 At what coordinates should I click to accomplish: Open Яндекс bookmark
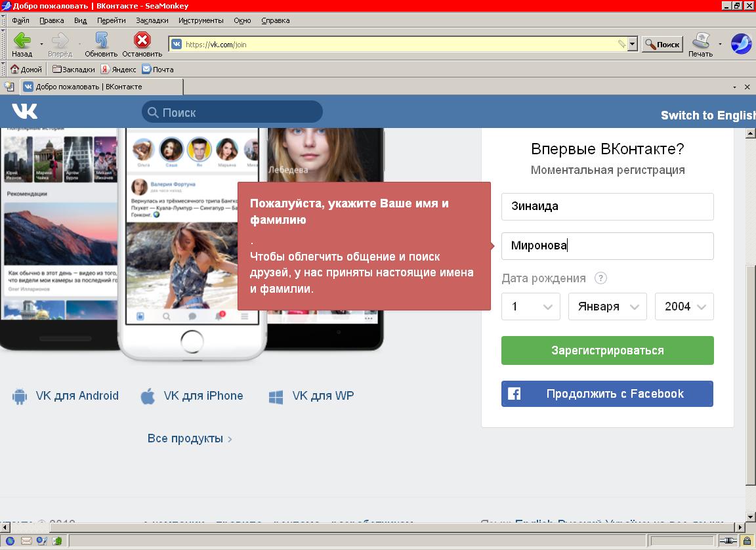point(119,70)
